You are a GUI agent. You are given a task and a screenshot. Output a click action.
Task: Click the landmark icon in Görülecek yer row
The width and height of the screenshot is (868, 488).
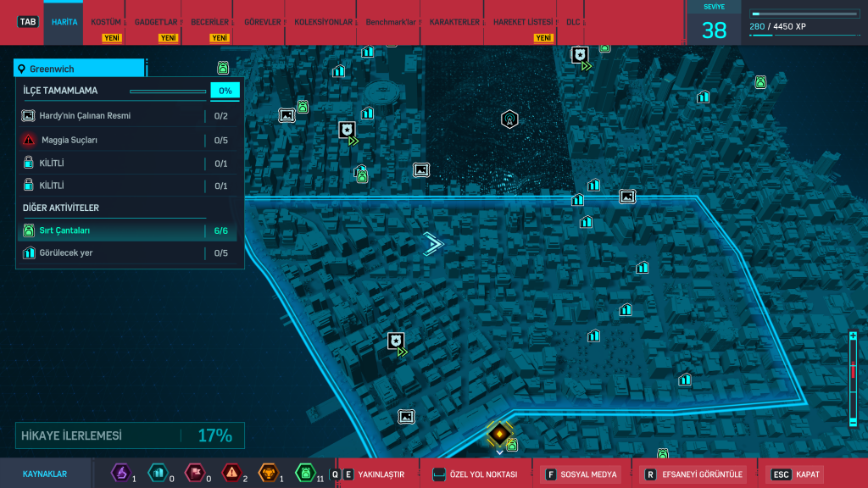[x=29, y=252]
